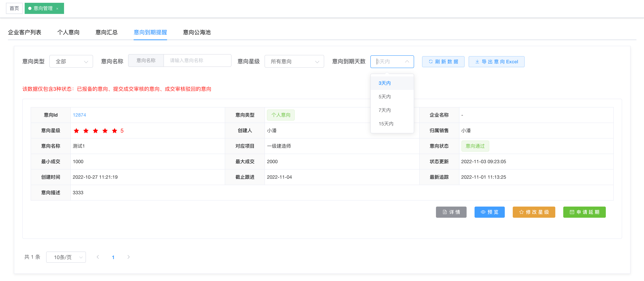Switch to the 意向公海池 tab
Screen dimensions: 644x281
[x=197, y=32]
